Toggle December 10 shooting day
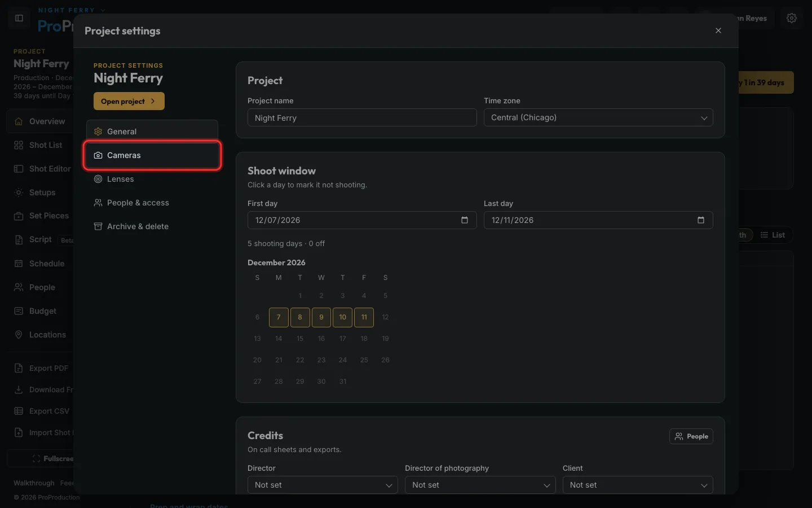This screenshot has width=812, height=508. point(343,317)
